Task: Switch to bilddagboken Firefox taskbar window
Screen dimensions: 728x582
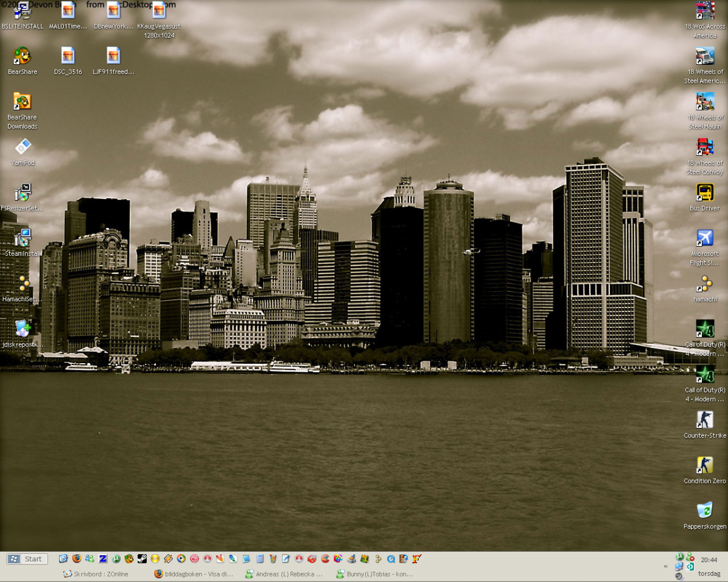Action: click(x=193, y=574)
